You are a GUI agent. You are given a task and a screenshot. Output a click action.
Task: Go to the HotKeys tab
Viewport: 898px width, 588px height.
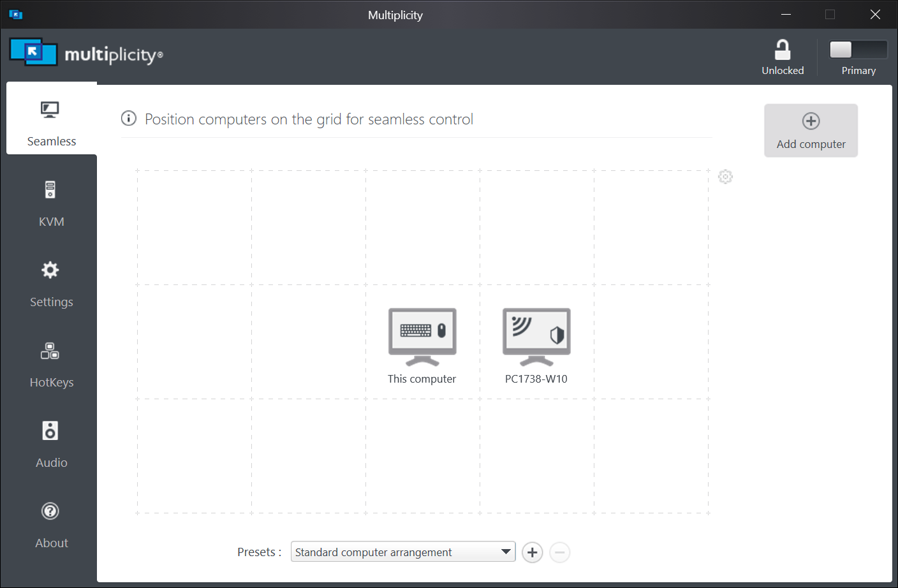[52, 365]
